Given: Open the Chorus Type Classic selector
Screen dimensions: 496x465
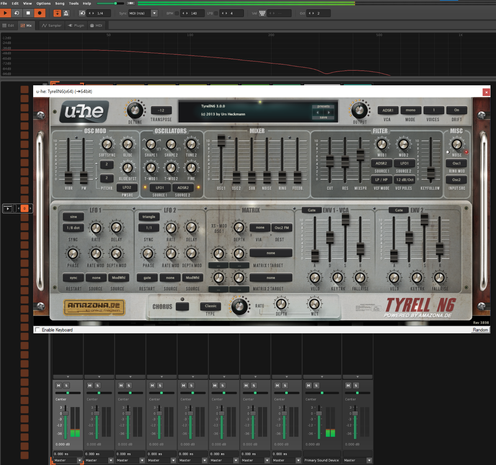Looking at the screenshot, I should [x=210, y=306].
